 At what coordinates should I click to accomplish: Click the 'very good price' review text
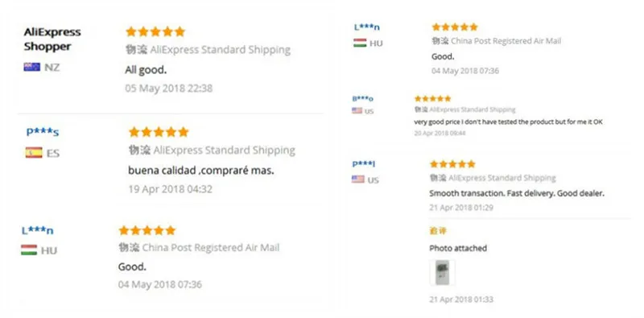(508, 122)
